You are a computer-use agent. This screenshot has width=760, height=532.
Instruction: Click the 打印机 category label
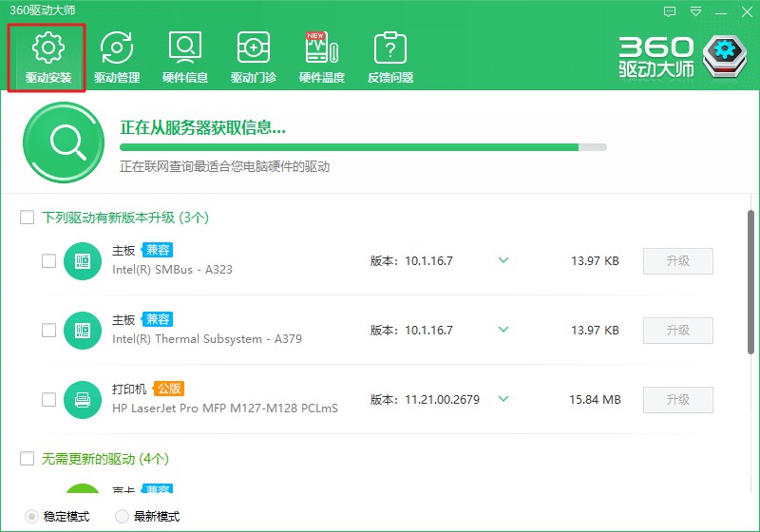pyautogui.click(x=129, y=389)
